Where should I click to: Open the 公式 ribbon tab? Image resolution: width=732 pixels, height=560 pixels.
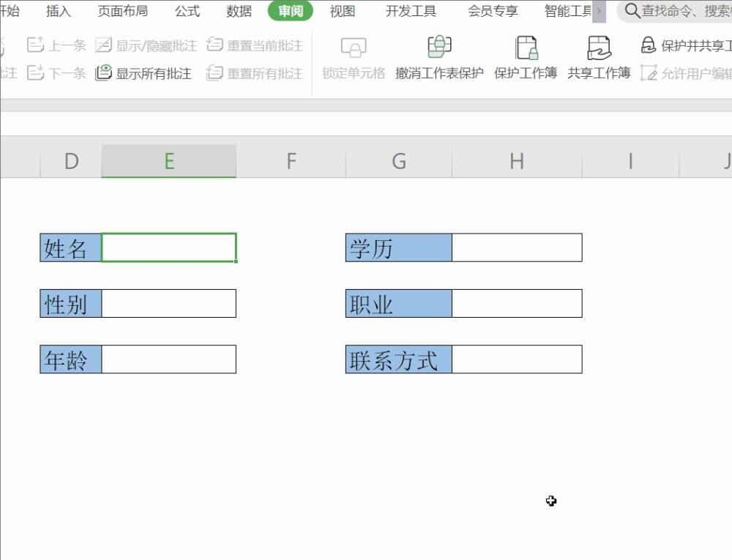pyautogui.click(x=187, y=11)
